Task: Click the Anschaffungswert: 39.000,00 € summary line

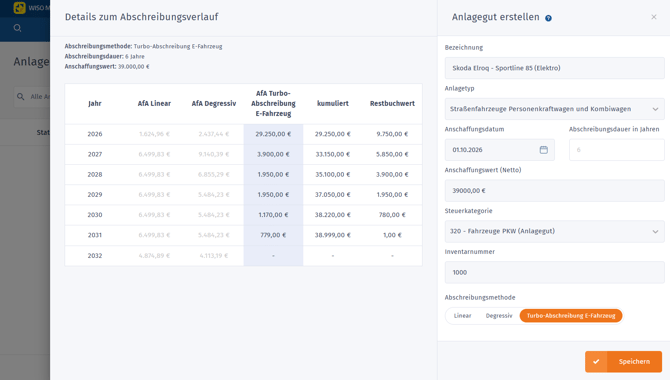Action: click(x=107, y=67)
